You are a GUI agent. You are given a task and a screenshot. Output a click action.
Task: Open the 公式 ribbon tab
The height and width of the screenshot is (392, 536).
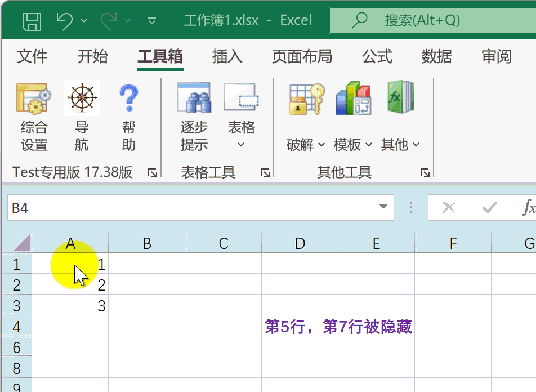377,56
